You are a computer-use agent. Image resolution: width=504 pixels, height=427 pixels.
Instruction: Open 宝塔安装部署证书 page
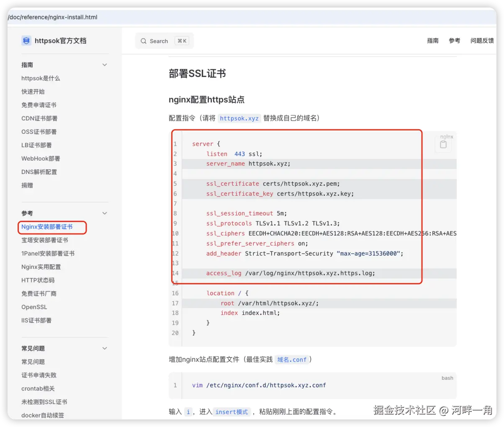click(45, 240)
